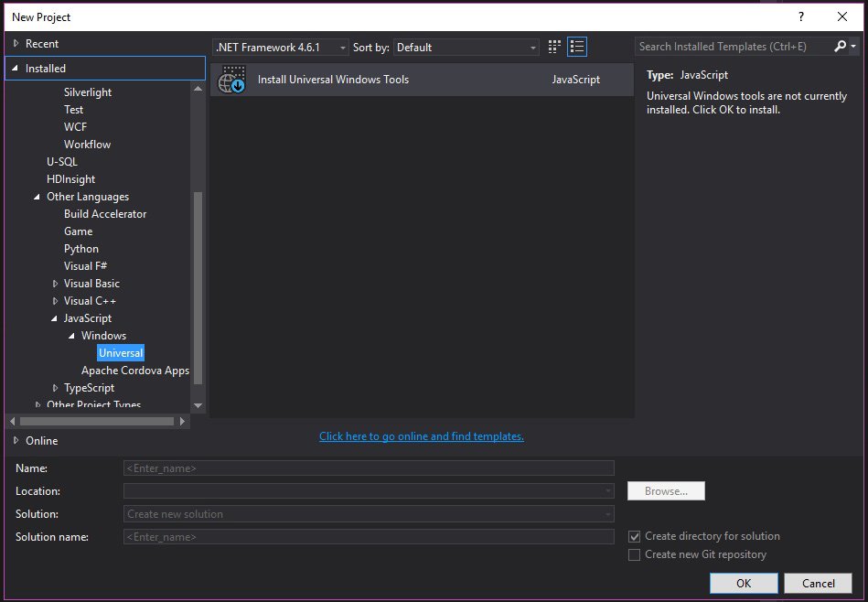Screen dimensions: 868x602
Task: Click the OK button
Action: 744,583
